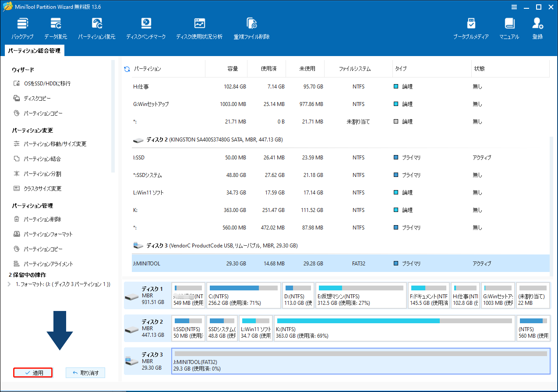
Task: Start ディスクコピー wizard
Action: [x=32, y=99]
